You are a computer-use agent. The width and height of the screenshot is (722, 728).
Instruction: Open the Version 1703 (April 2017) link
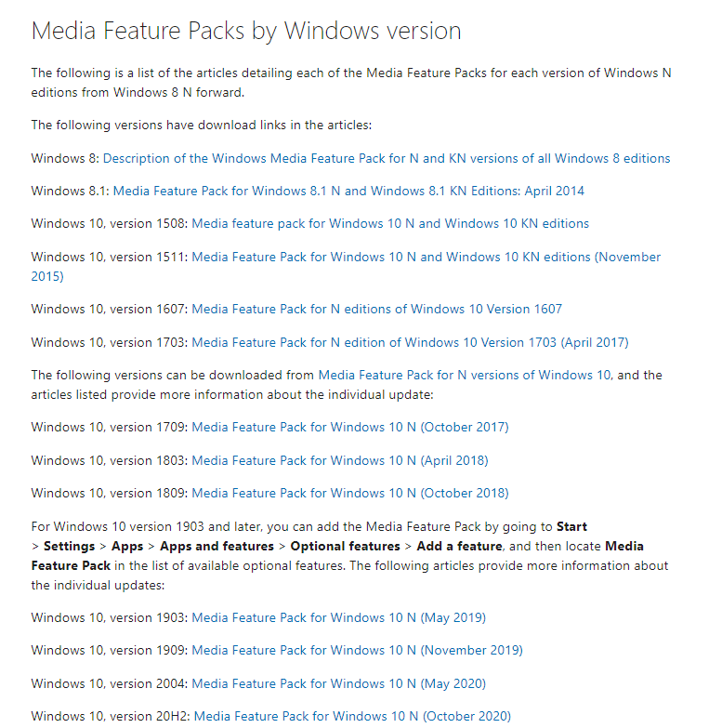[410, 342]
